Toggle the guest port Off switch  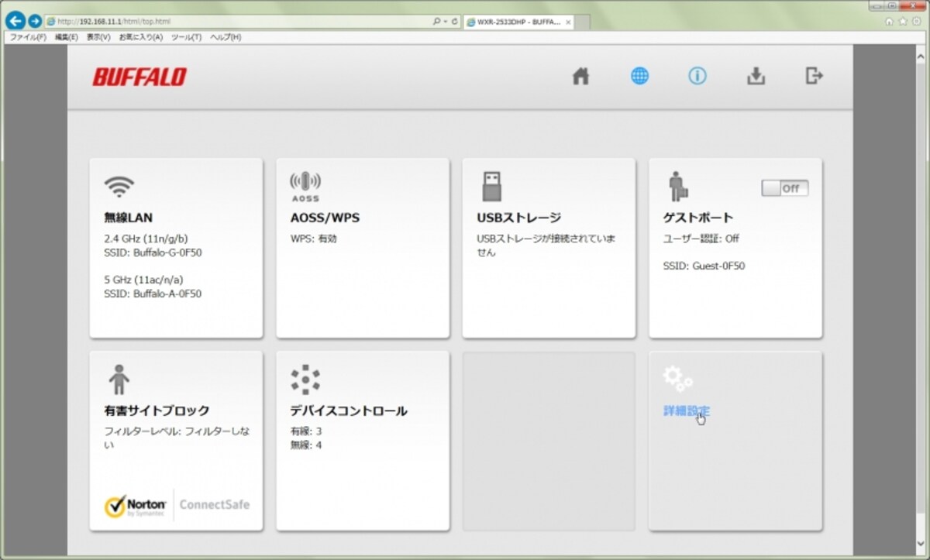point(784,188)
